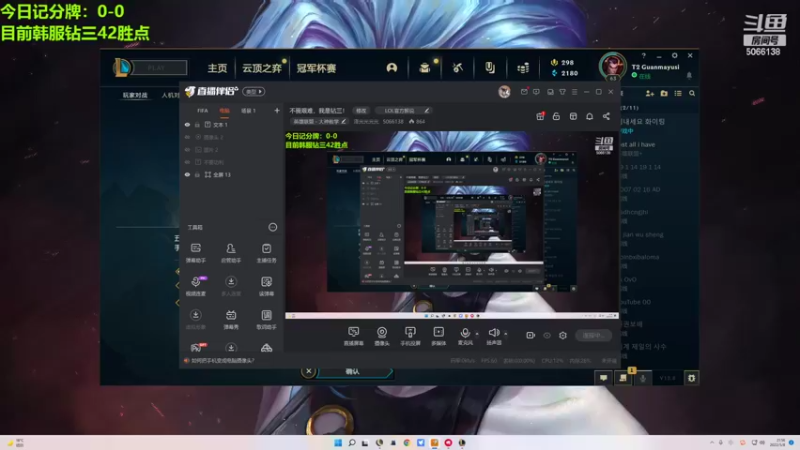The height and width of the screenshot is (450, 800).
Task: Toggle visibility of the 文本 1 source
Action: [187, 125]
